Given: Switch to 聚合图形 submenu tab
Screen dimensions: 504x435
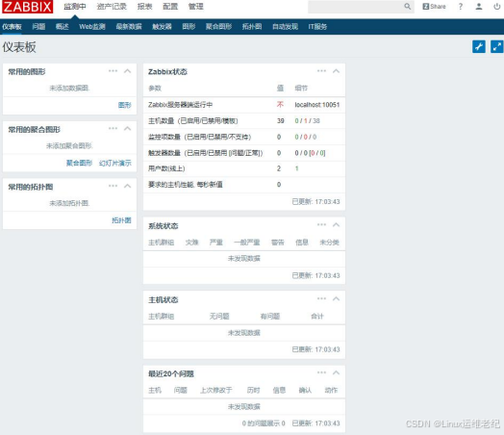Looking at the screenshot, I should point(218,27).
